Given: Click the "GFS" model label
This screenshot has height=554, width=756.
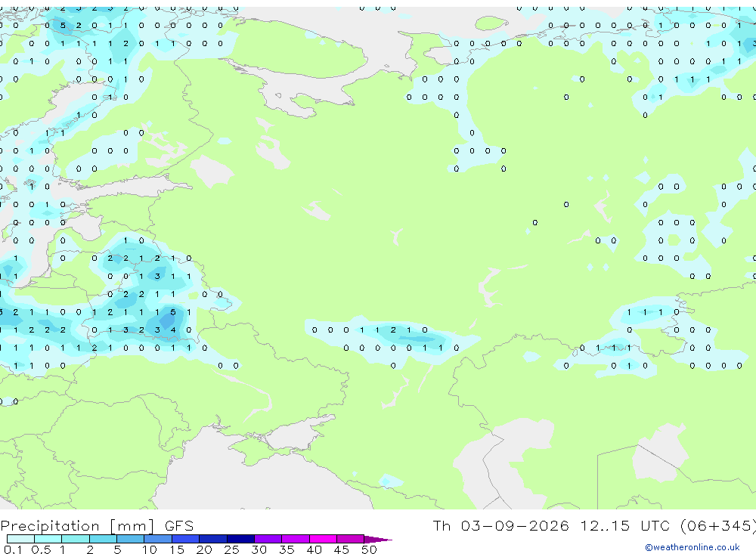Looking at the screenshot, I should click(x=179, y=526).
